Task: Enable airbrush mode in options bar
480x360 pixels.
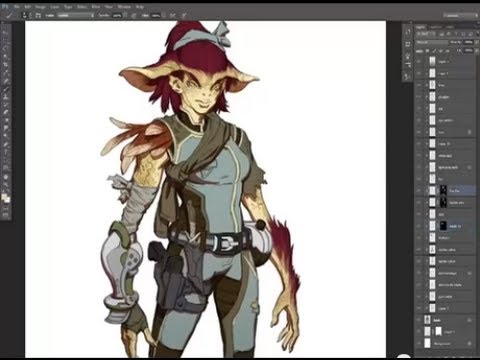Action: 173,15
